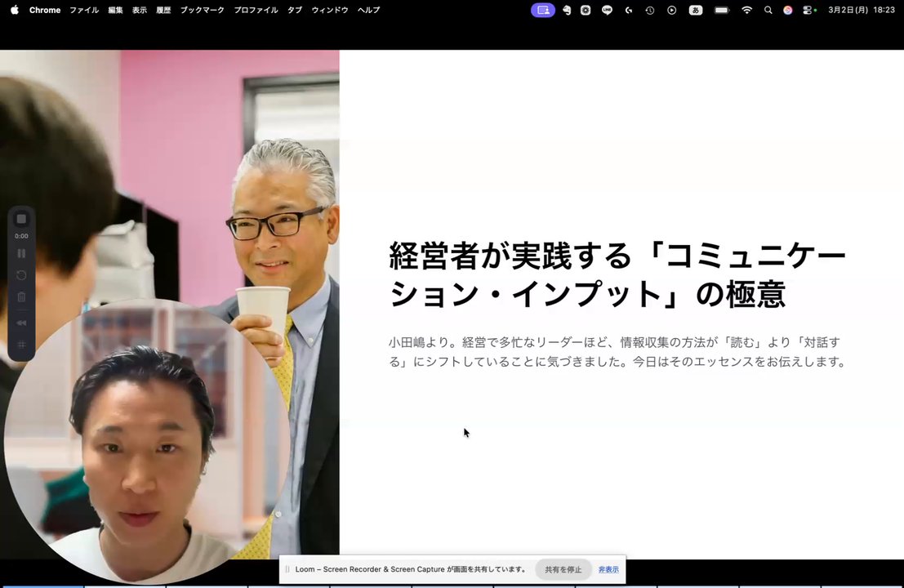Click the Logitech G menu bar icon
The width and height of the screenshot is (904, 588).
(x=629, y=10)
